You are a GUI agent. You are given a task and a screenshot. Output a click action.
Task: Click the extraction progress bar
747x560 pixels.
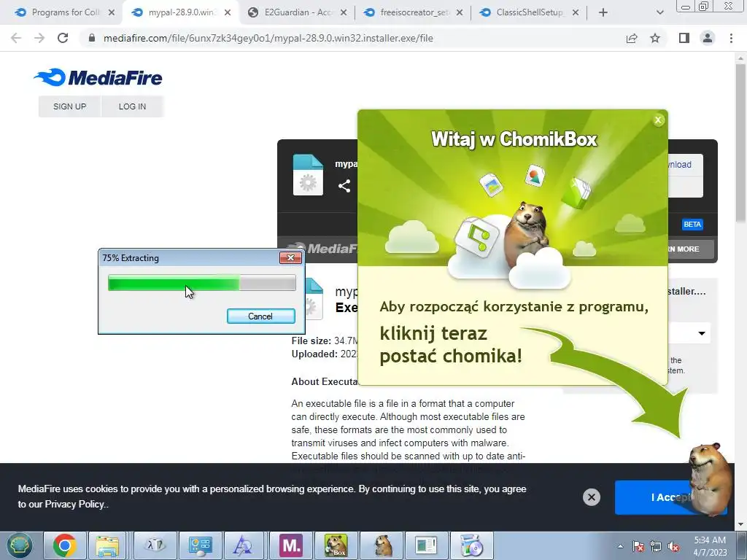pos(201,282)
